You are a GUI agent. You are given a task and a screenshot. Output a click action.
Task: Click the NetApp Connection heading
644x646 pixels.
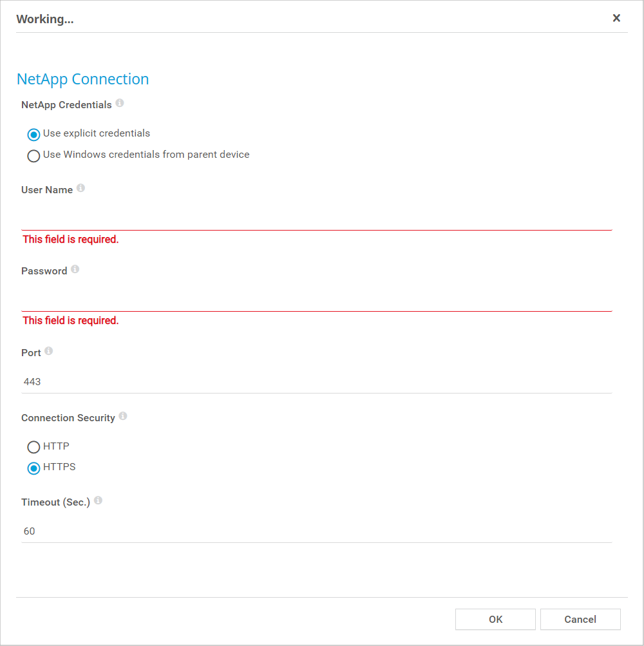[x=82, y=79]
